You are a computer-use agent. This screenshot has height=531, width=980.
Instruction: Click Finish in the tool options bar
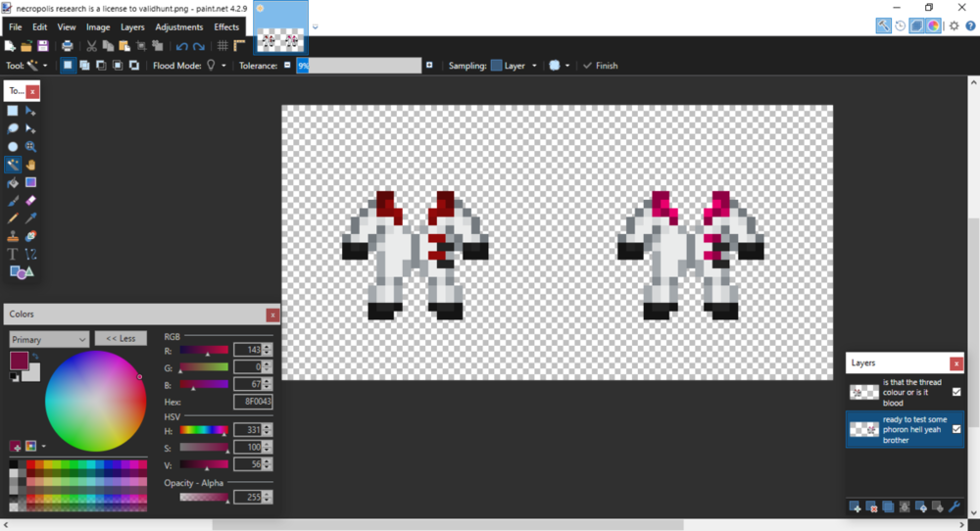click(x=600, y=66)
